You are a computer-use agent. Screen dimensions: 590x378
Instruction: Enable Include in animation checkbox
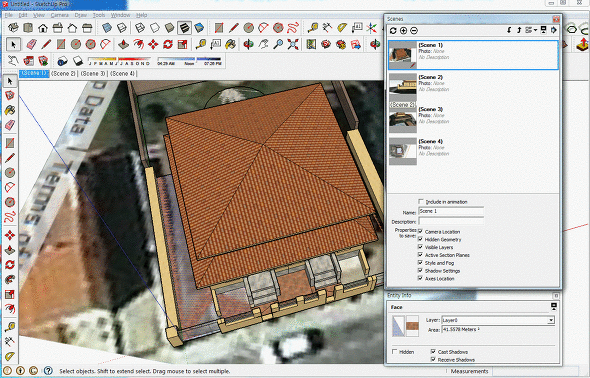421,202
